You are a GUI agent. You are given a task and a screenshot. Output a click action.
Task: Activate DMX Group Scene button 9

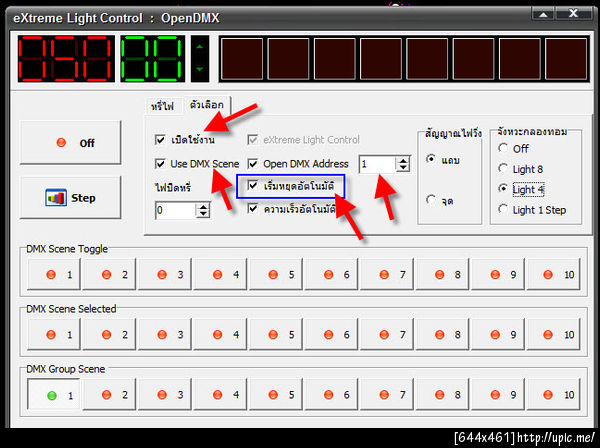tap(498, 395)
